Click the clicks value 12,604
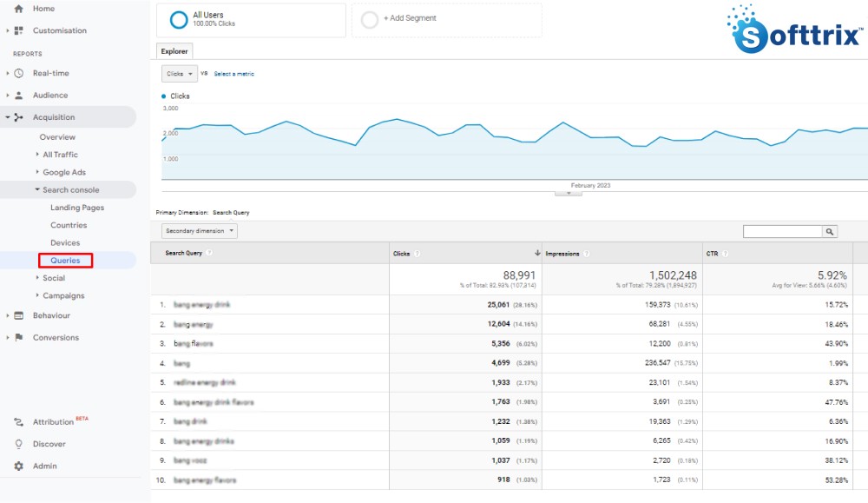Screen dimensions: 868x503 tap(498, 324)
